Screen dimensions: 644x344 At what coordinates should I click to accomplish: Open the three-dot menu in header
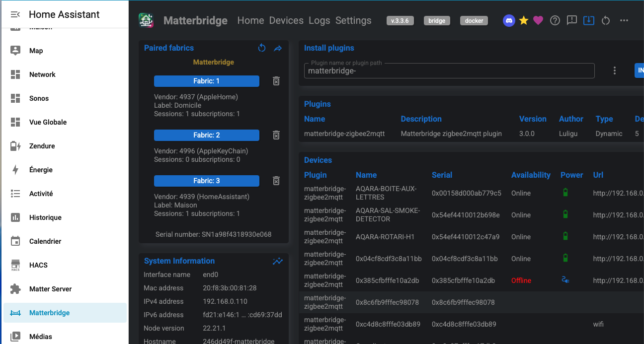(624, 20)
